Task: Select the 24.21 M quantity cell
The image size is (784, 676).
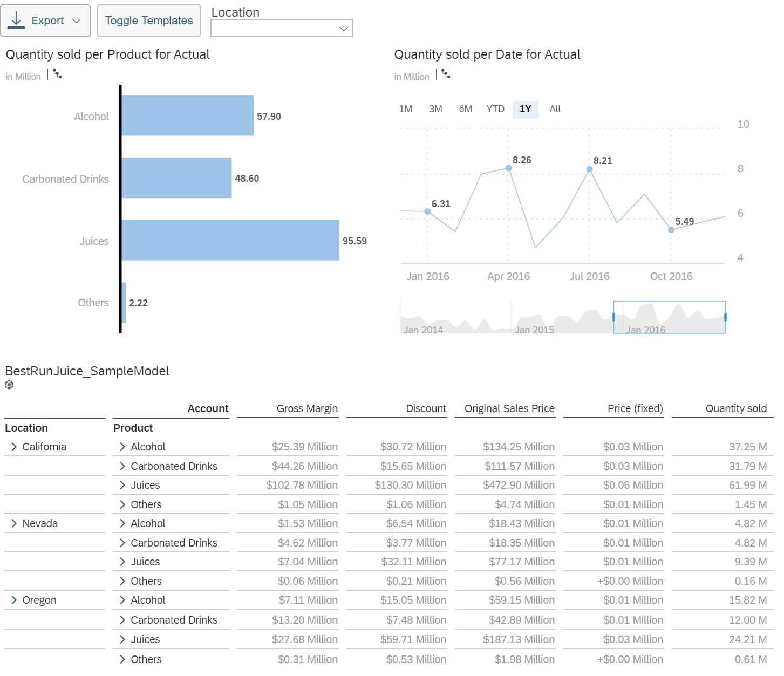Action: 748,639
